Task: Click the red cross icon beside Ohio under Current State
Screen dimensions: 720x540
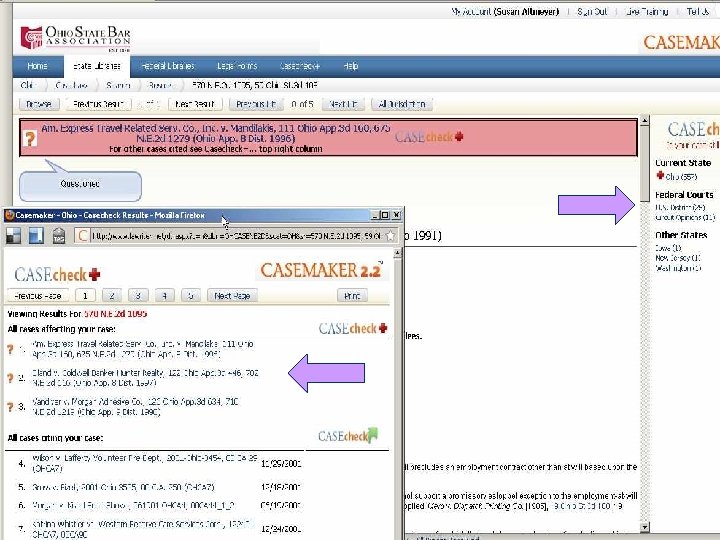Action: pyautogui.click(x=660, y=175)
